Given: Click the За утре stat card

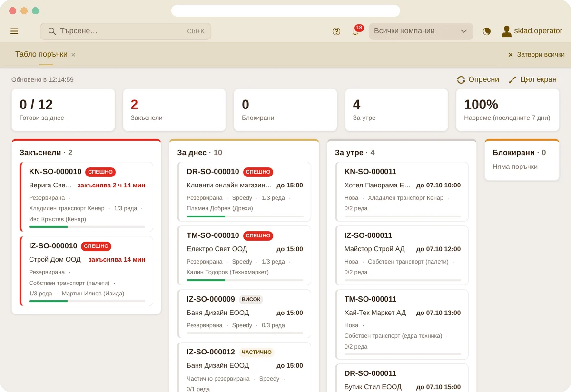Looking at the screenshot, I should (396, 110).
